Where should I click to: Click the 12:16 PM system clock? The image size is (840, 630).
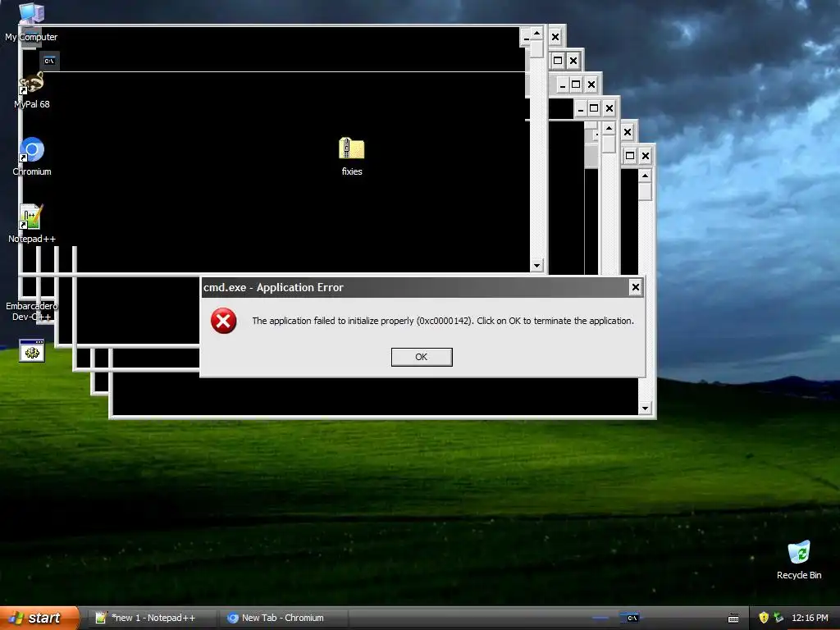(810, 618)
